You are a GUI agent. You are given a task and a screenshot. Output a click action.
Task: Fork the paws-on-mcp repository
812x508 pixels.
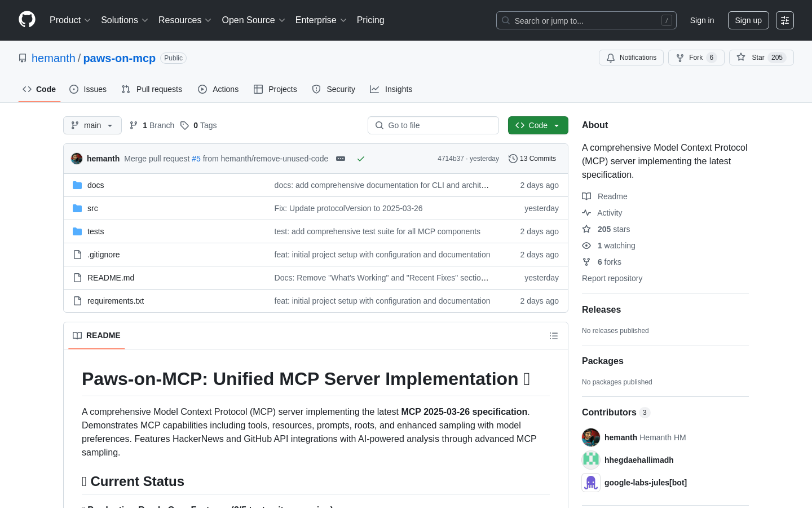pyautogui.click(x=696, y=58)
